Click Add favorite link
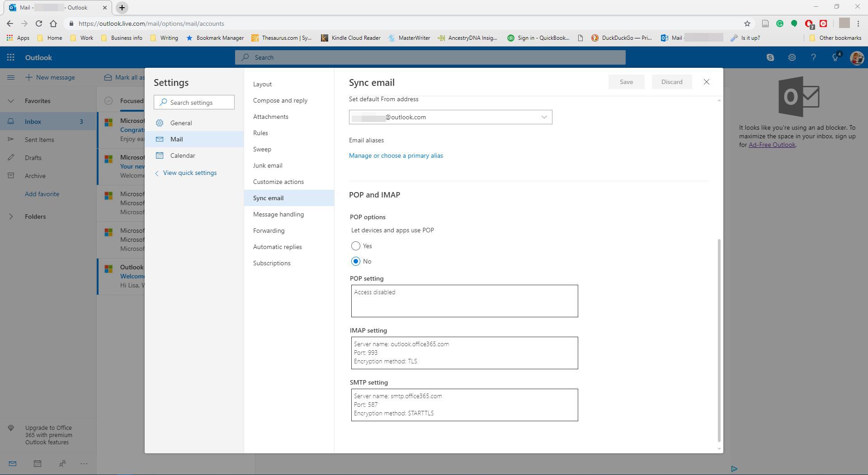Viewport: 868px width, 475px height. pyautogui.click(x=42, y=194)
